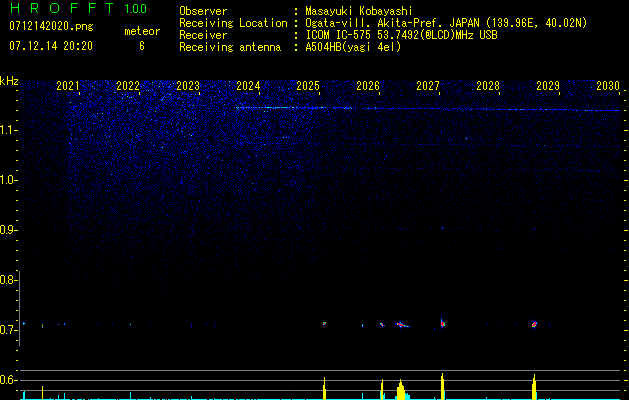
Task: Select the 2021 time axis label
Action: (x=68, y=86)
